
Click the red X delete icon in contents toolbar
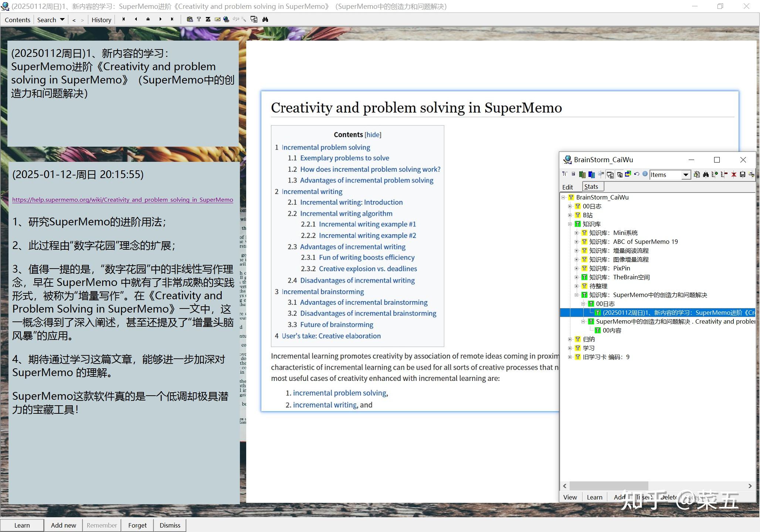point(734,174)
